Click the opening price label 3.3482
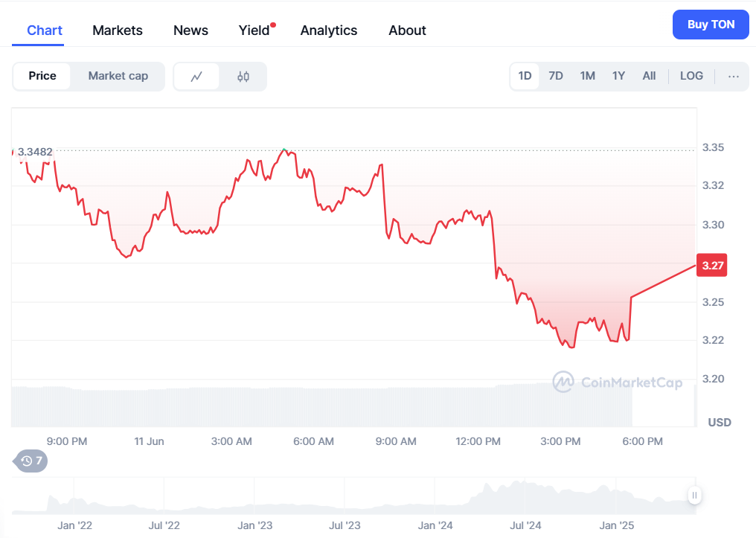 (35, 152)
